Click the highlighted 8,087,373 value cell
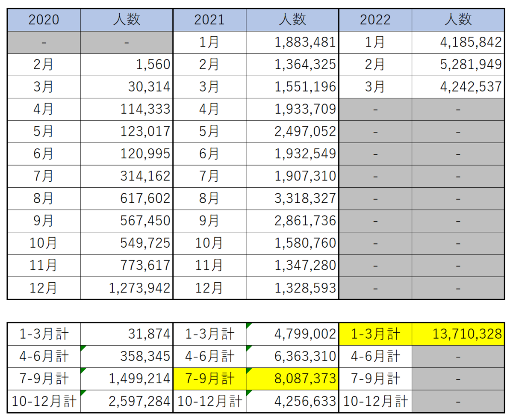Image resolution: width=513 pixels, height=420 pixels. click(x=292, y=379)
